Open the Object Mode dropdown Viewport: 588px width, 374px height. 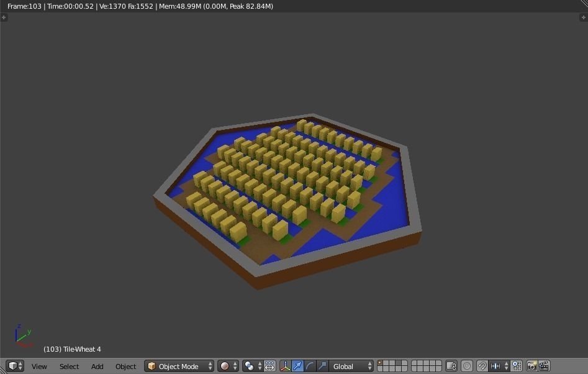point(179,366)
